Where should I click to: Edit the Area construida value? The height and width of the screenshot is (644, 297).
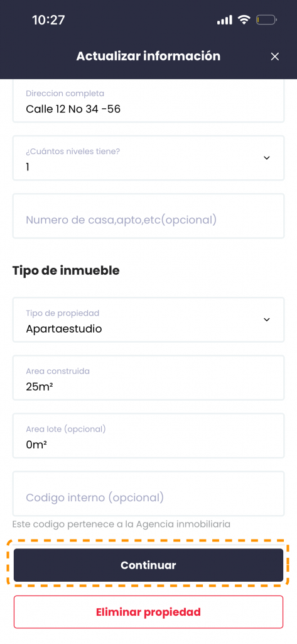148,378
